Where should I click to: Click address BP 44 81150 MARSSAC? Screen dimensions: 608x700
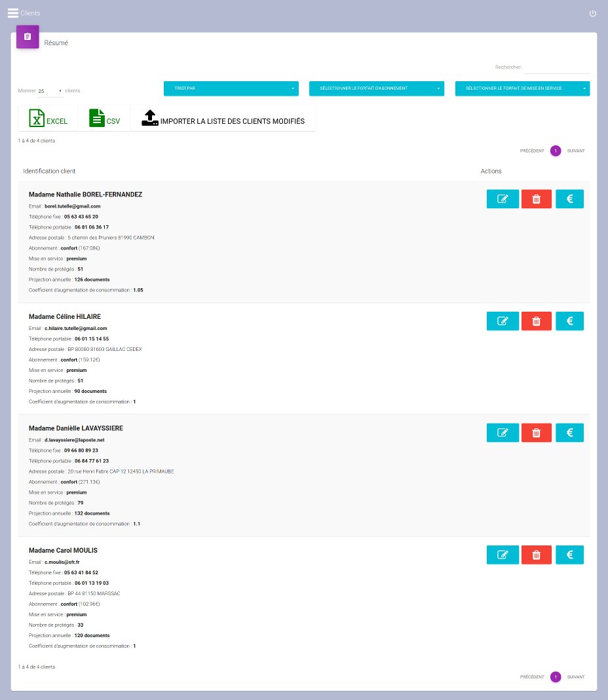pos(94,594)
